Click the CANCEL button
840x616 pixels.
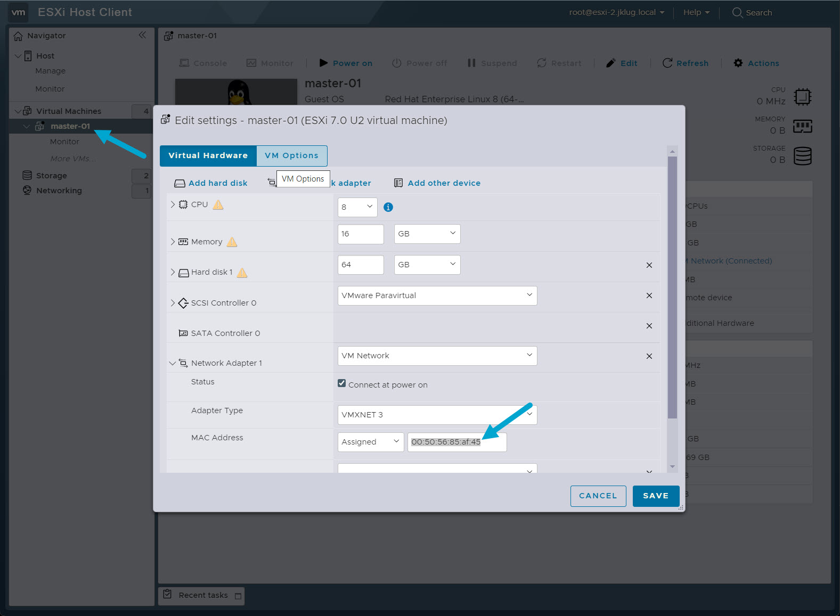tap(598, 496)
